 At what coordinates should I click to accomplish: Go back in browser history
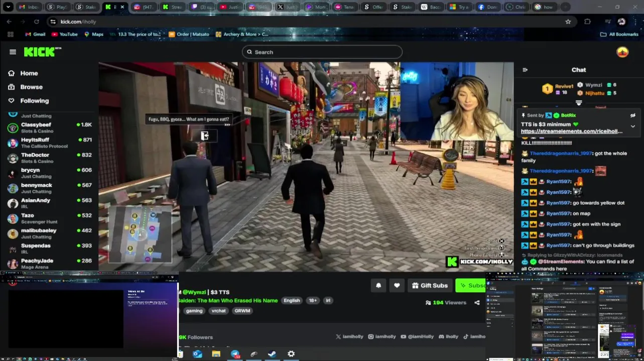9,22
